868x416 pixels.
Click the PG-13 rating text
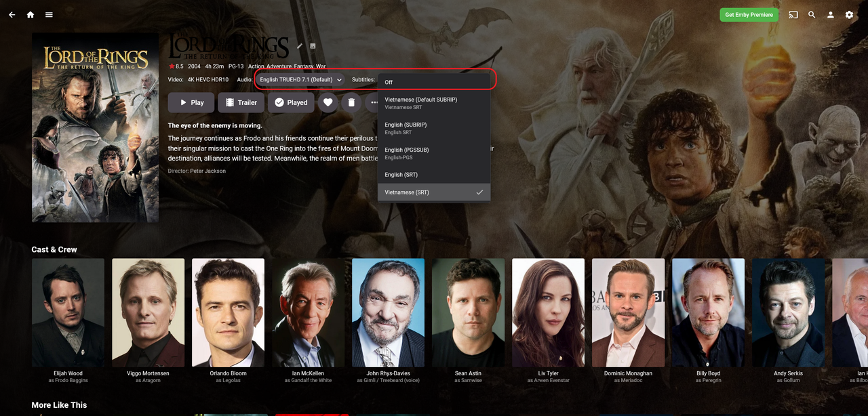[x=236, y=67]
